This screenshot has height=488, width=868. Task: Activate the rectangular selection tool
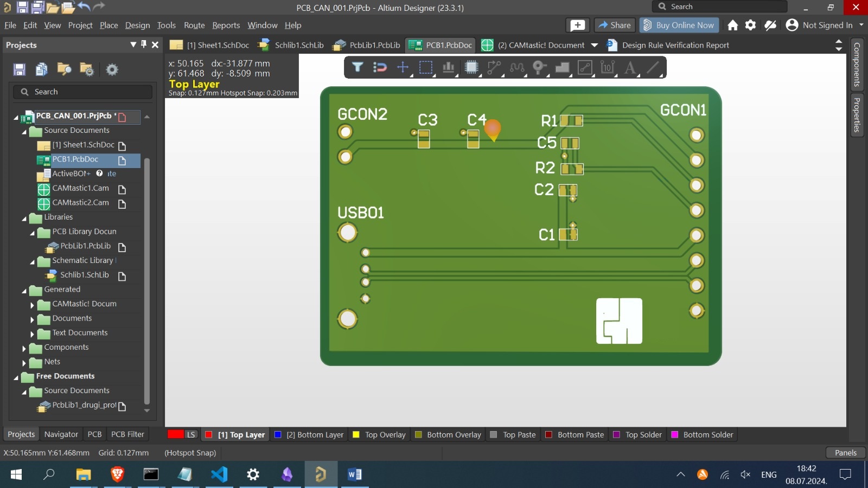point(426,67)
